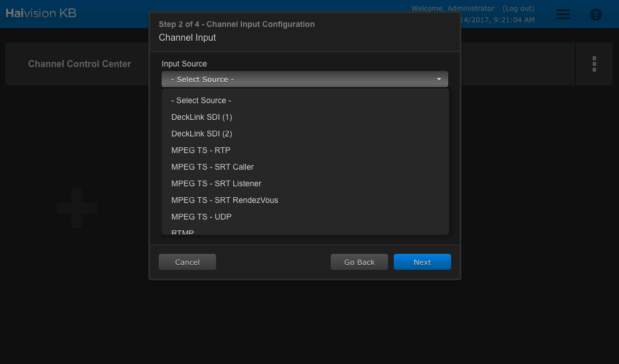Click the Haivision KB logo
Viewport: 619px width, 364px height.
click(41, 13)
